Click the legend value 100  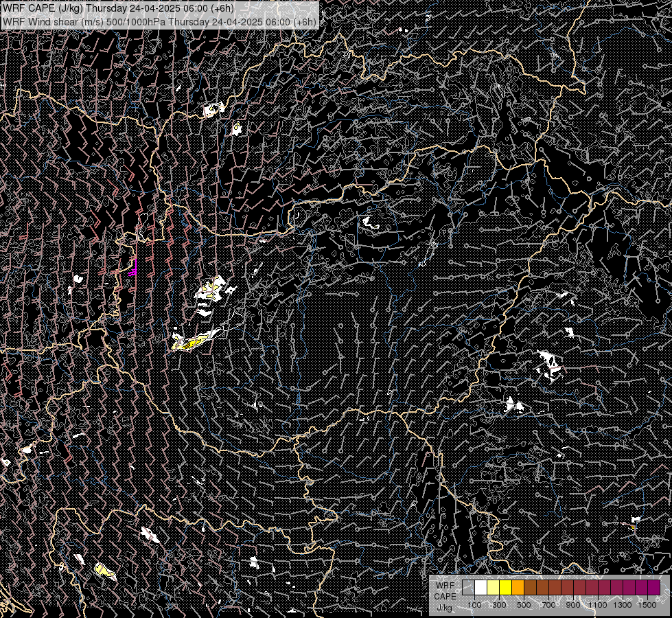(474, 605)
